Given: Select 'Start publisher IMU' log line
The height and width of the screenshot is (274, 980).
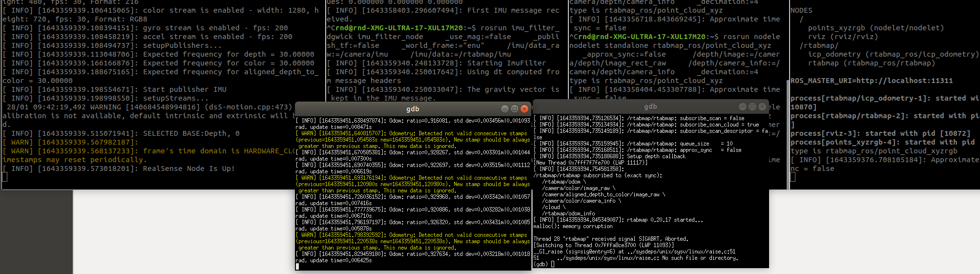Looking at the screenshot, I should [x=114, y=89].
